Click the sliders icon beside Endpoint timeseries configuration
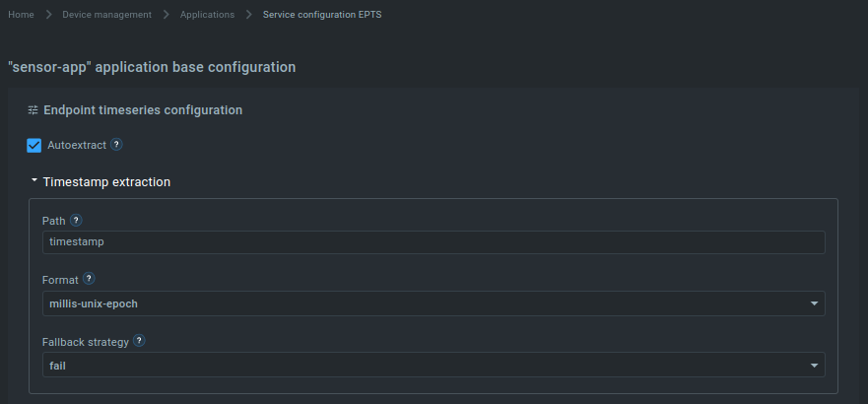The image size is (868, 404). tap(33, 110)
